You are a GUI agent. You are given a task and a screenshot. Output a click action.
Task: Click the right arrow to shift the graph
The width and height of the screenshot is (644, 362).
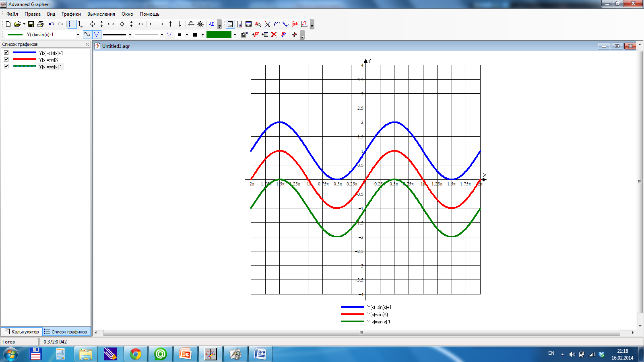pos(161,24)
